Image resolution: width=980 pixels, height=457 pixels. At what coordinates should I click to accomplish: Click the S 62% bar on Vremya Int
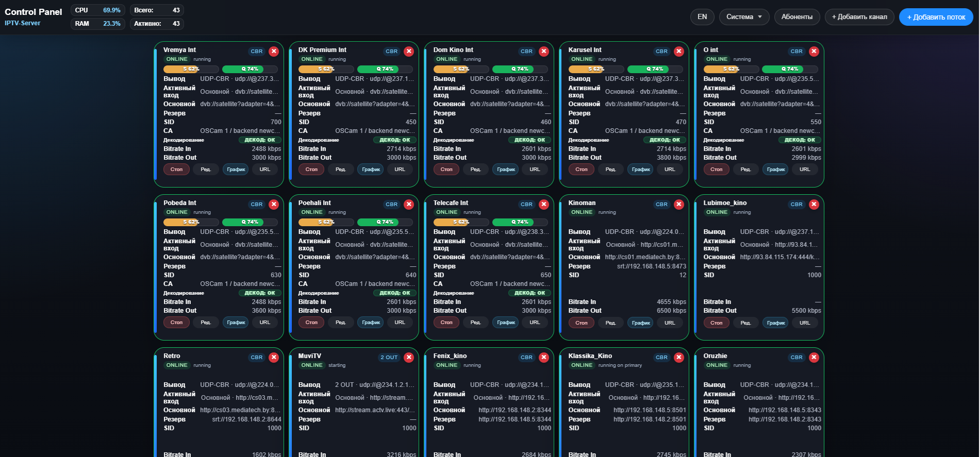(x=191, y=69)
